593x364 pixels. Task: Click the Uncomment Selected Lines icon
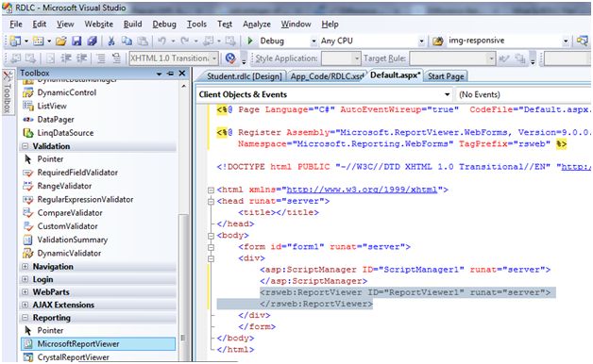[x=116, y=58]
